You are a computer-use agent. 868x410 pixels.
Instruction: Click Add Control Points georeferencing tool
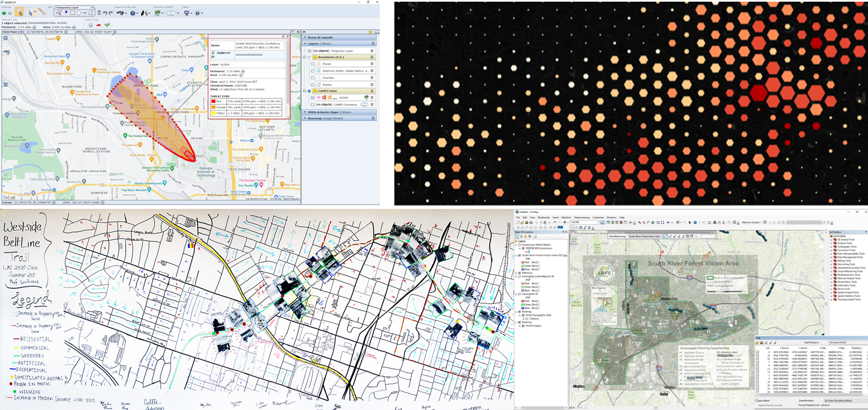point(666,236)
